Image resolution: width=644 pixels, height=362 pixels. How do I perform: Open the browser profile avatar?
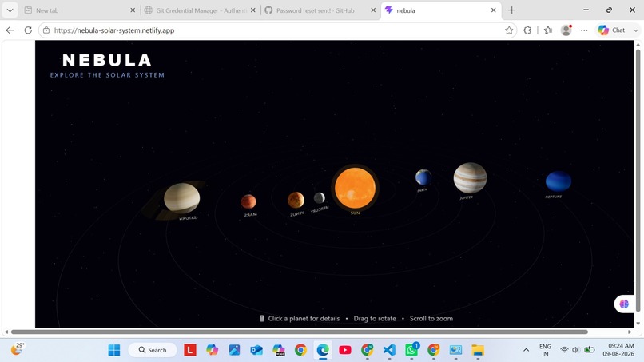click(566, 30)
